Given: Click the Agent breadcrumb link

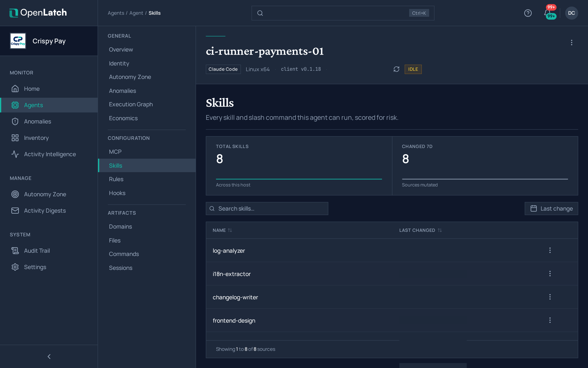Looking at the screenshot, I should coord(136,13).
